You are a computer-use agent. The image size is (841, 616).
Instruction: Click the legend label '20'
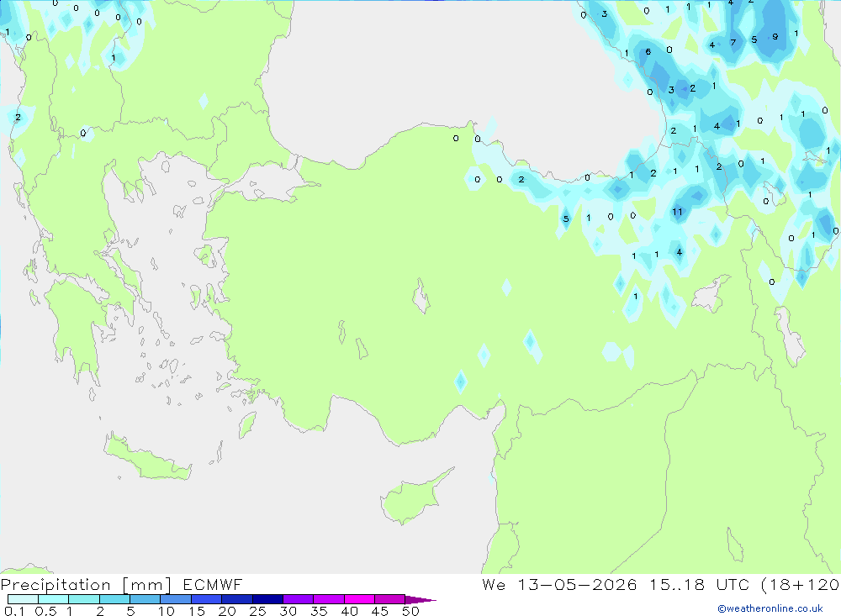227,611
